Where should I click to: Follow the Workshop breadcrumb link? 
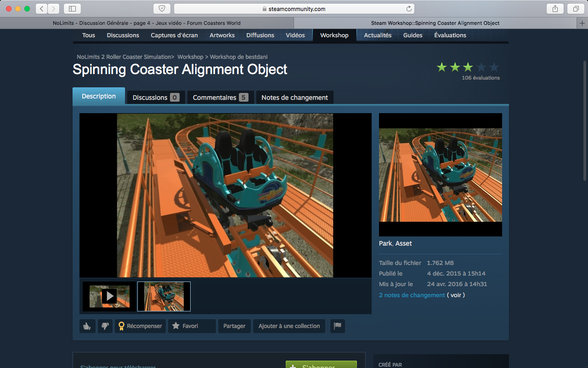pyautogui.click(x=190, y=57)
